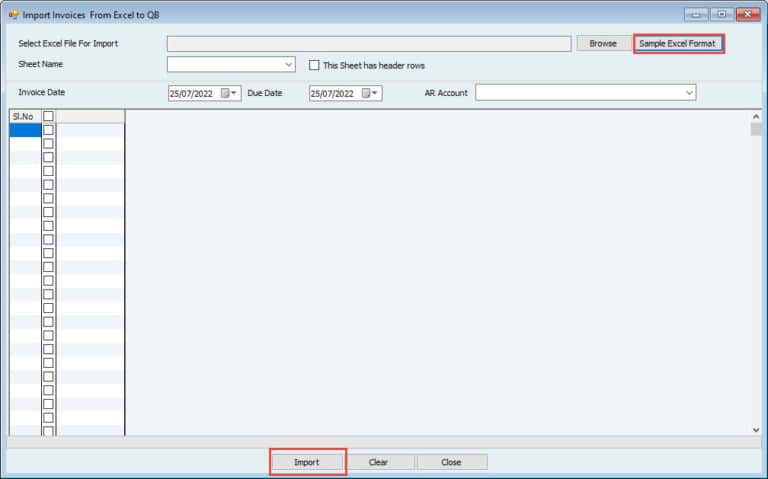Enable 'This Sheet has header rows'
Image resolution: width=768 pixels, height=479 pixels.
[315, 65]
